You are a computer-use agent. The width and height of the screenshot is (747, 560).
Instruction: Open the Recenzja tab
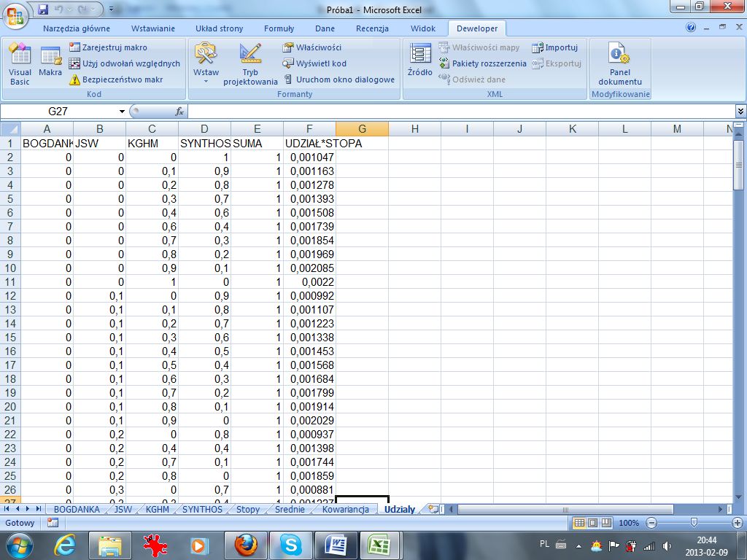click(x=372, y=28)
